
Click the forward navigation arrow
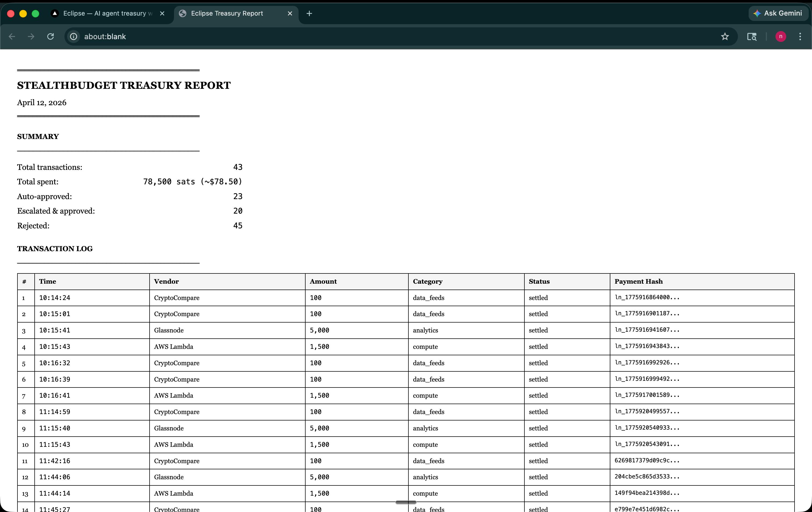pyautogui.click(x=31, y=36)
